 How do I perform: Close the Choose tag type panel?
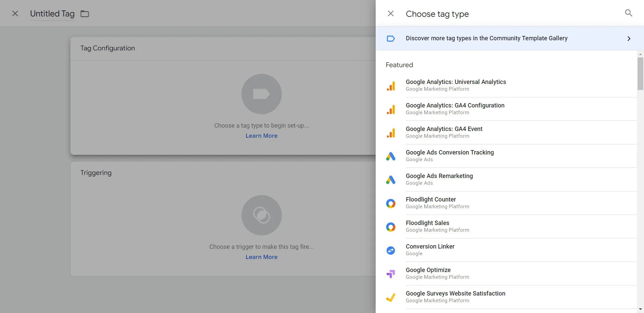coord(391,13)
